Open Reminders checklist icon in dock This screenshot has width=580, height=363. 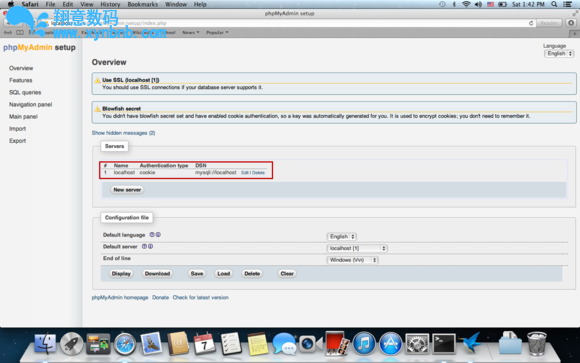(x=231, y=344)
